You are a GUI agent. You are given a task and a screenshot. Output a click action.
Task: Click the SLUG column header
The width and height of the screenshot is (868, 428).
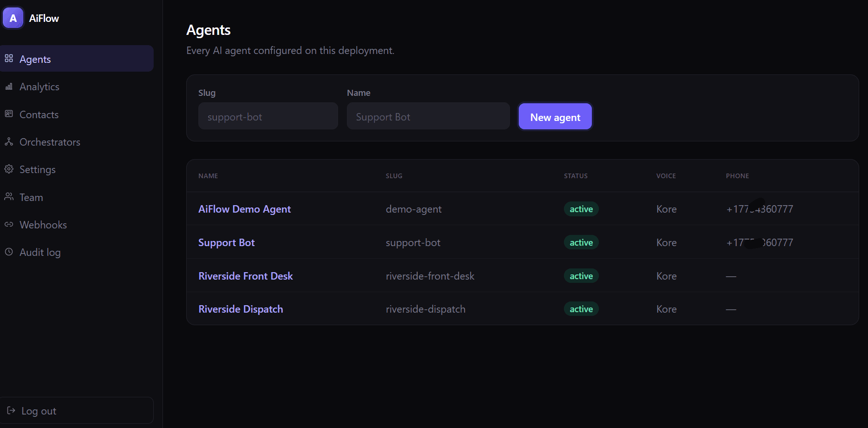coord(394,176)
